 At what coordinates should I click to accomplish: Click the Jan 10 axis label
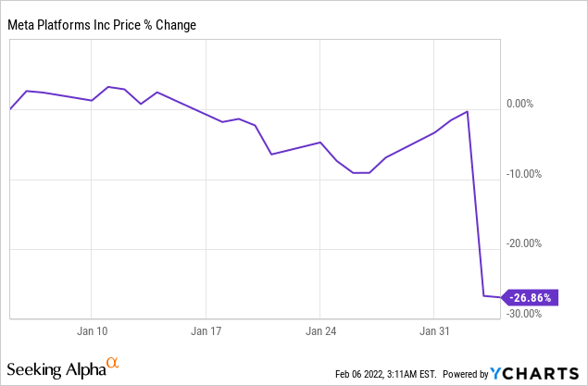[93, 330]
